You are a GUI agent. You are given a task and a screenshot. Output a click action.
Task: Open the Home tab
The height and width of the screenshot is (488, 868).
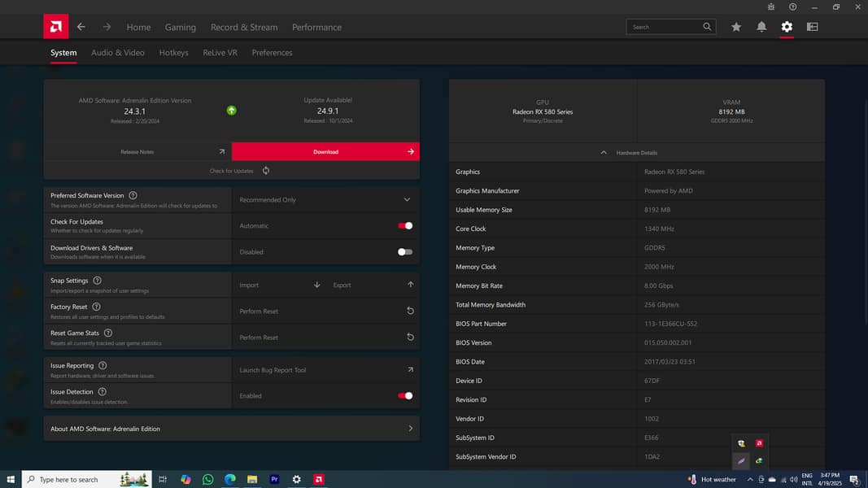click(x=138, y=27)
